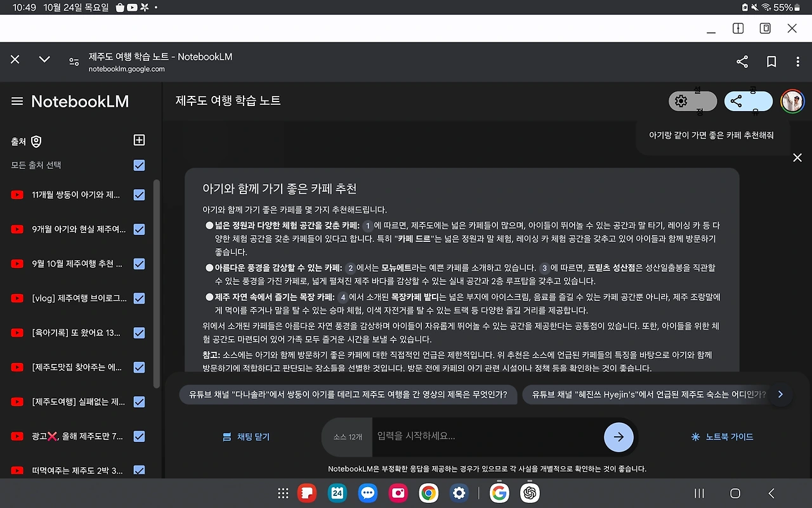Uncheck the 9개월 아기와 현실 source checkbox
The width and height of the screenshot is (812, 508).
tap(140, 229)
